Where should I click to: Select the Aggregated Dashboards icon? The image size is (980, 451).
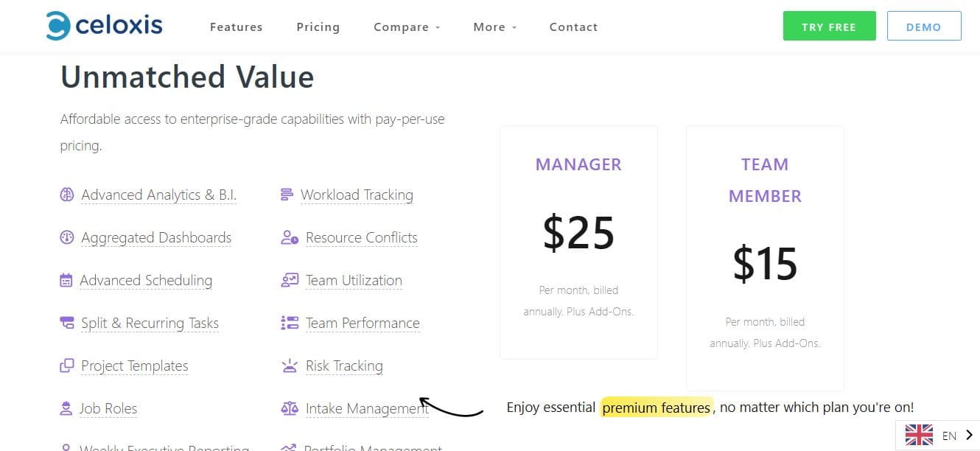[67, 237]
